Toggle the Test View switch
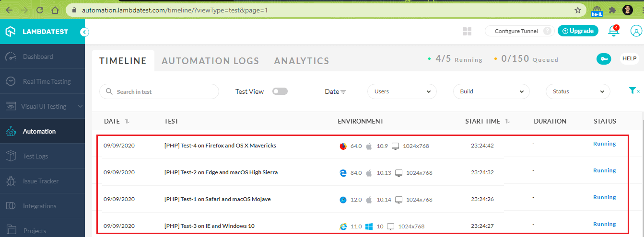 [x=280, y=91]
